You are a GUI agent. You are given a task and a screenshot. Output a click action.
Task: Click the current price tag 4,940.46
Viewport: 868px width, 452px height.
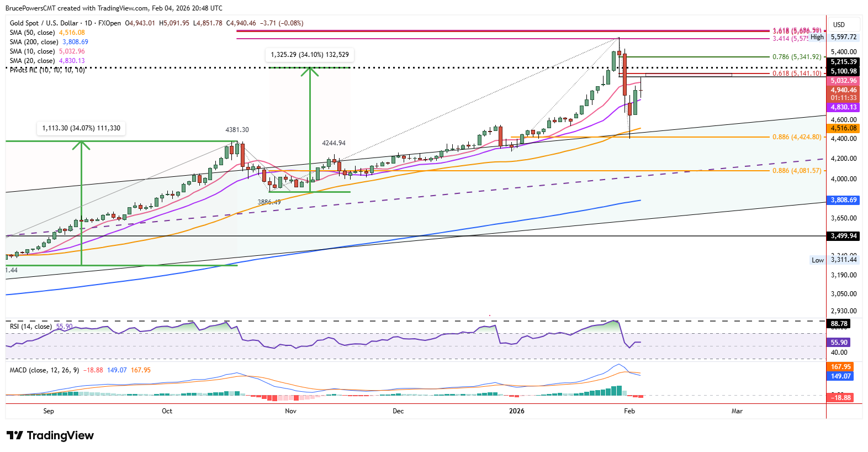coord(843,90)
